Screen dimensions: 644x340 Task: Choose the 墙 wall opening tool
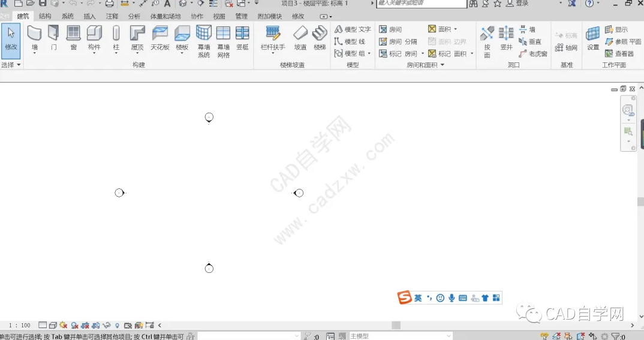pos(527,29)
